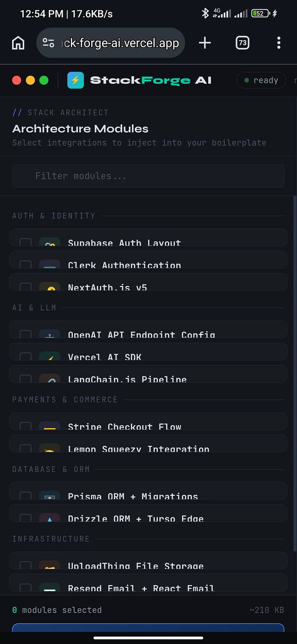Check the Clerk Authentication checkbox
Screen dimensions: 297x644
coord(26,264)
